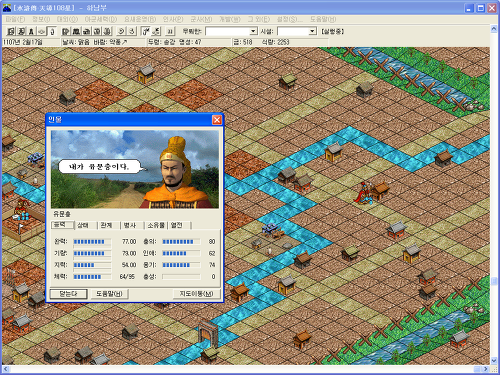This screenshot has height=375, width=500.
Task: Click the empty stat bar valued 0
Action: (x=181, y=277)
